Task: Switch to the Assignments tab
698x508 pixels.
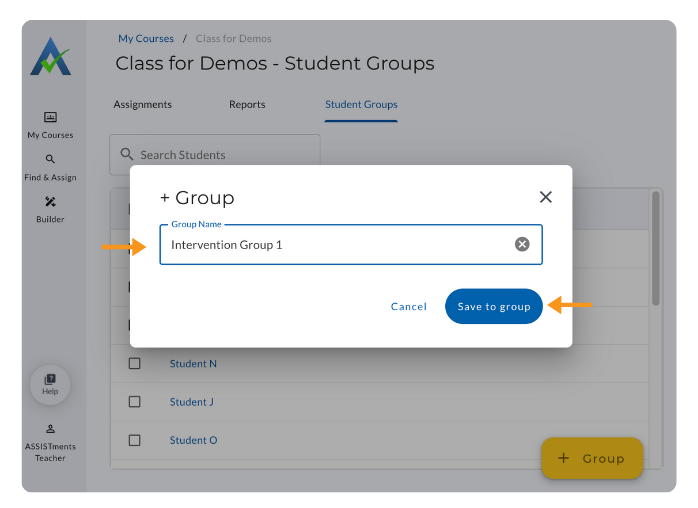Action: [142, 104]
